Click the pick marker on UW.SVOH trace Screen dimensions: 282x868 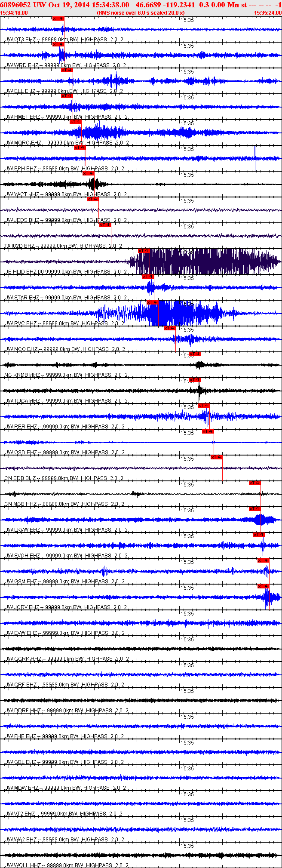click(x=259, y=535)
